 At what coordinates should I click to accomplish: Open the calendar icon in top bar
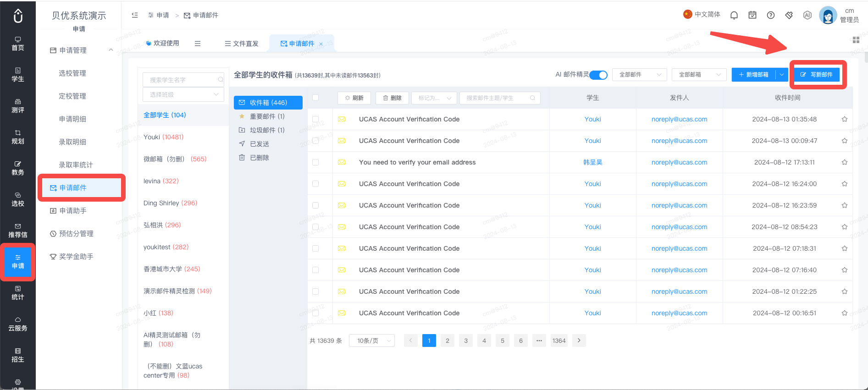pos(752,15)
